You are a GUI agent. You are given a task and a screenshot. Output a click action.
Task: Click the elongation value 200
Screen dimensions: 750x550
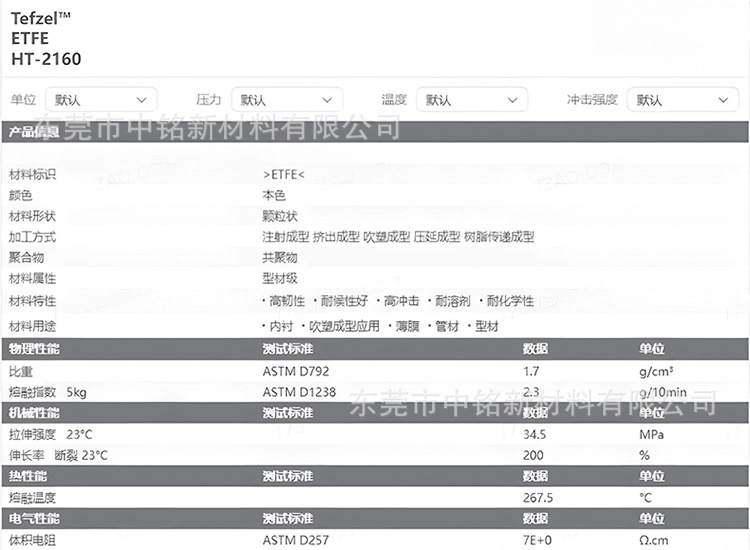coord(533,456)
